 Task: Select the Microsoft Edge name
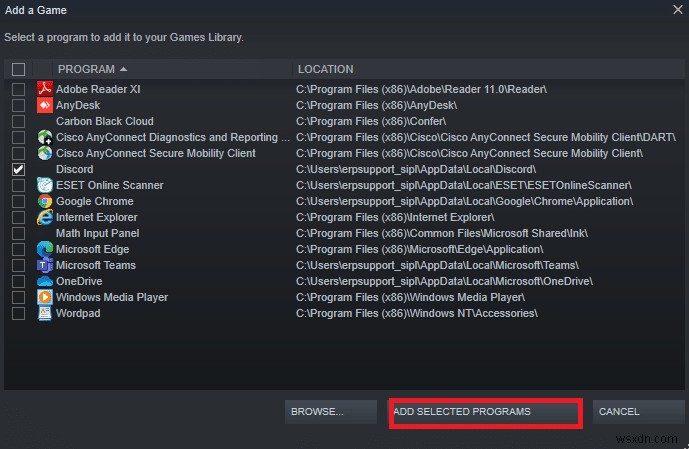[x=93, y=250]
